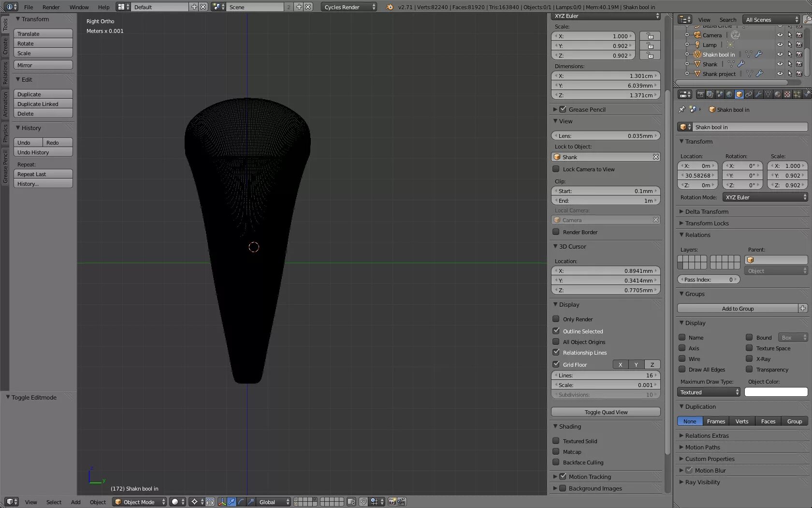Open the info editor type icon
812x508 pixels.
tap(12, 7)
